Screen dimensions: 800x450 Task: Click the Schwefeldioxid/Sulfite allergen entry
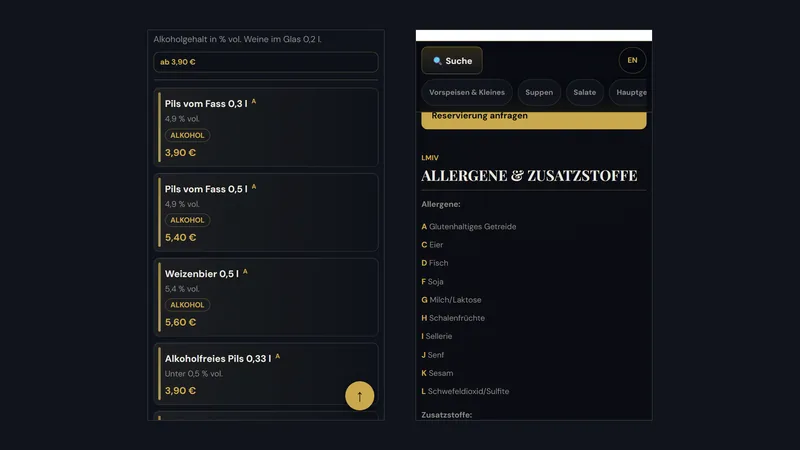(465, 391)
